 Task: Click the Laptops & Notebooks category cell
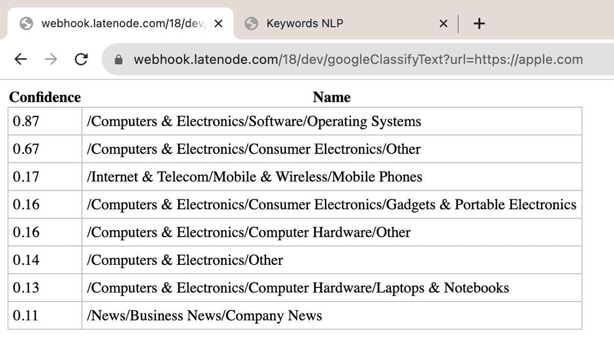tap(298, 288)
